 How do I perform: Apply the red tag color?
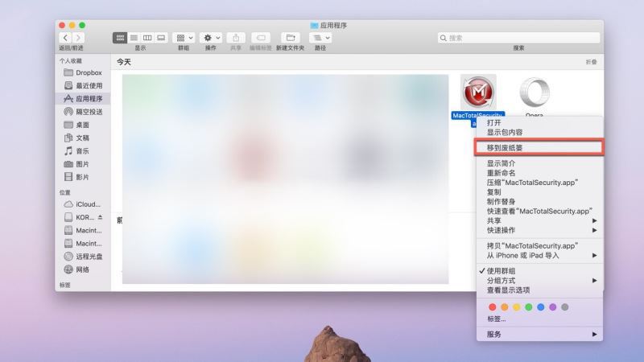(x=492, y=307)
